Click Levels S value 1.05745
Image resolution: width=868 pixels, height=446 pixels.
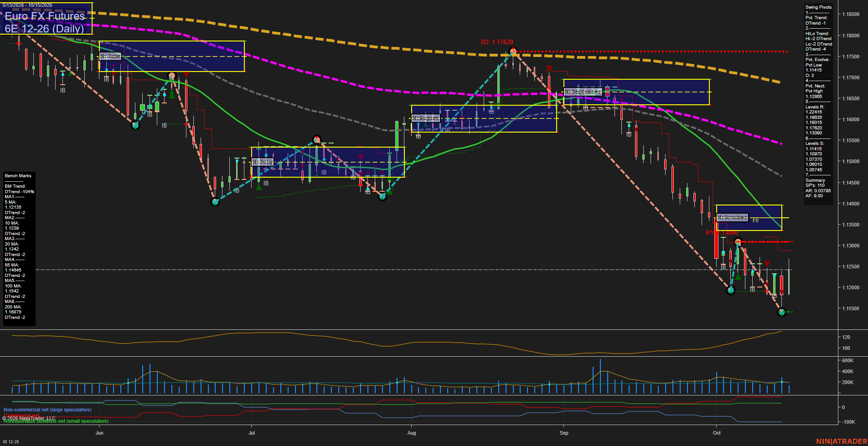(x=814, y=170)
